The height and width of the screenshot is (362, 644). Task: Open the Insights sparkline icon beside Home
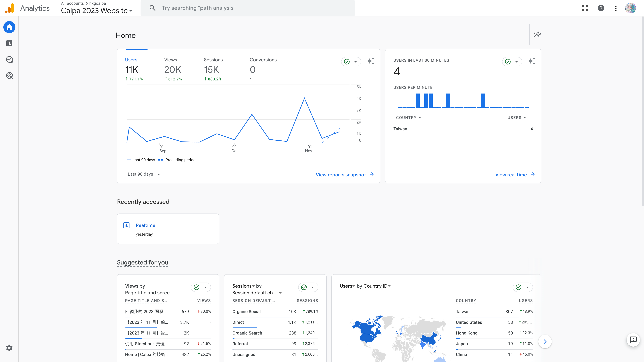(x=537, y=35)
